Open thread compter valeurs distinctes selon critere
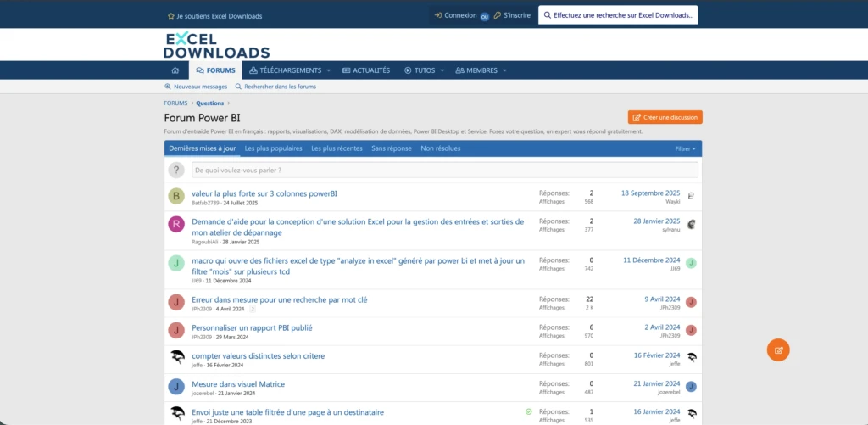Screen dimensions: 868x425 (x=258, y=355)
